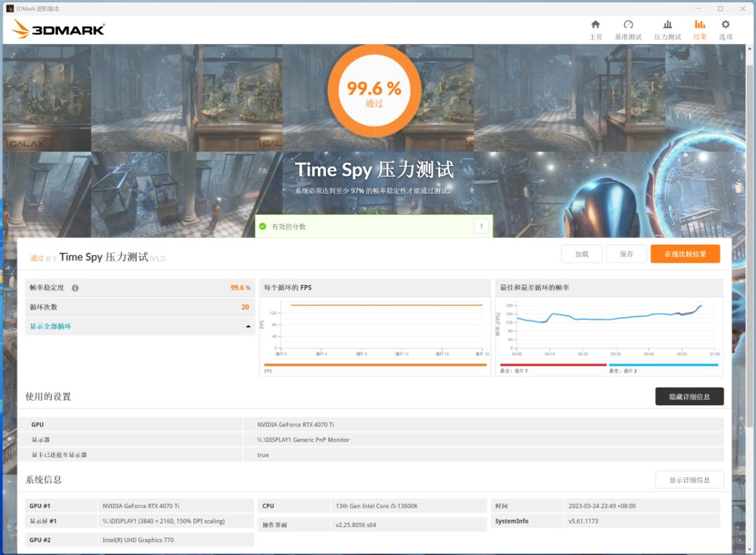
Task: Click 在线比较结果 to compare results online
Action: coord(685,254)
